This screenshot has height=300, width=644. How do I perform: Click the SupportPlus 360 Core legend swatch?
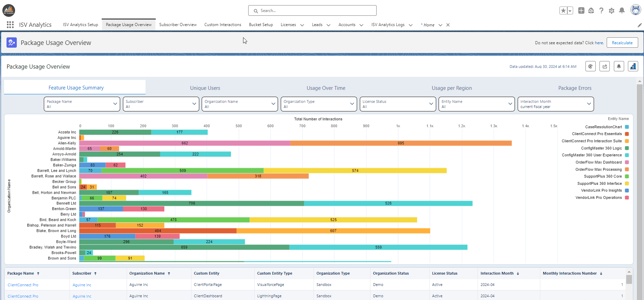pos(627,177)
